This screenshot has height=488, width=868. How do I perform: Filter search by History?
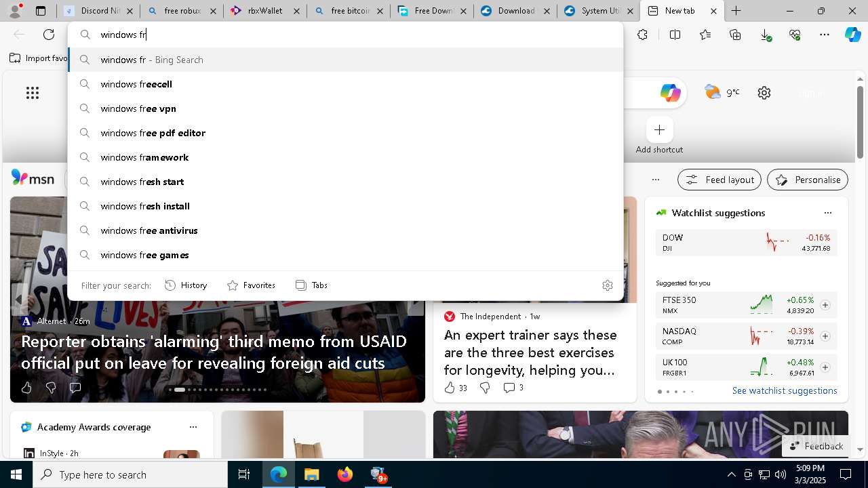pos(186,285)
